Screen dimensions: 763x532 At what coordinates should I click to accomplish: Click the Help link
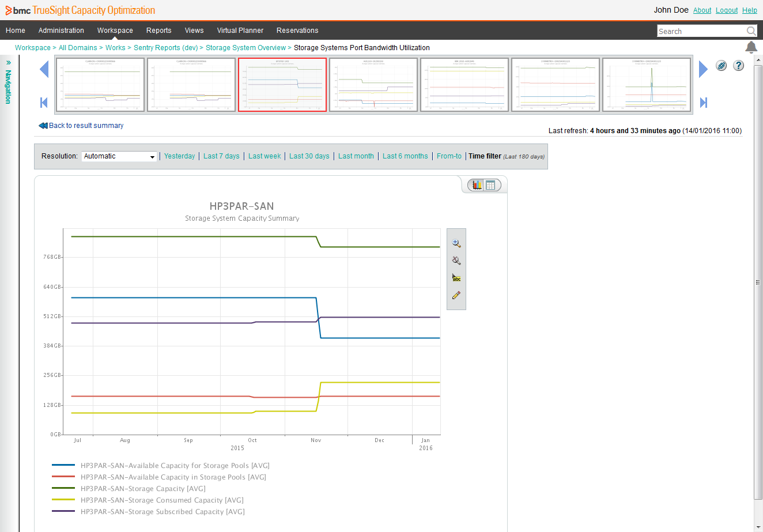pos(750,10)
